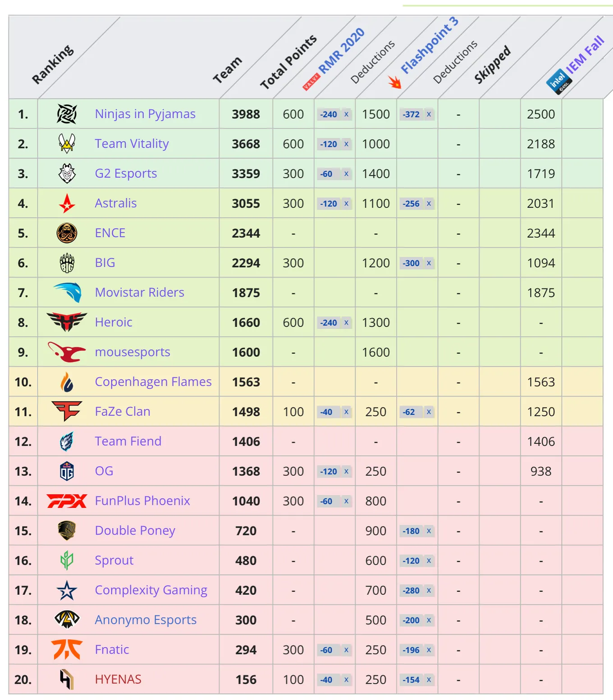The width and height of the screenshot is (613, 700).
Task: Open the red HYENAS team link
Action: (118, 680)
